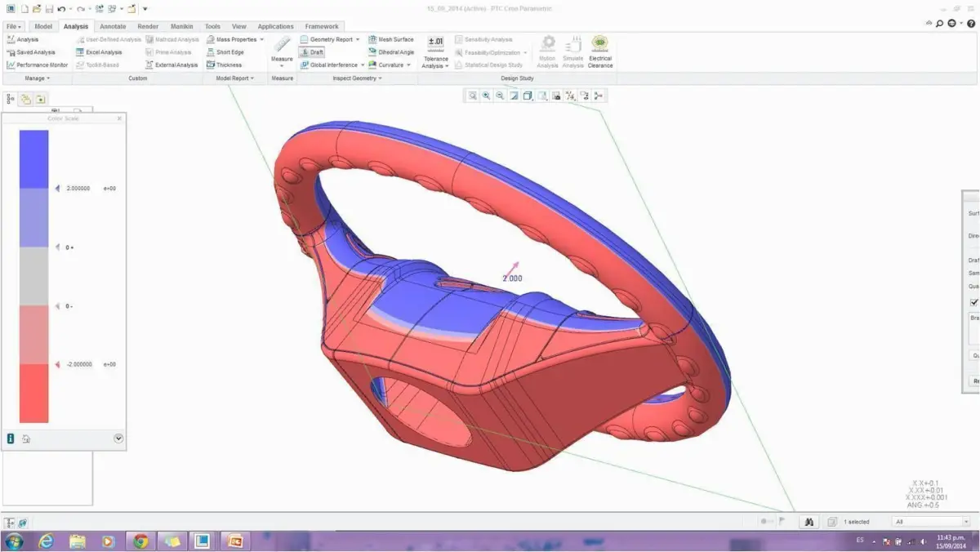Open the Mesh Surface analysis
This screenshot has height=552, width=980.
[390, 39]
